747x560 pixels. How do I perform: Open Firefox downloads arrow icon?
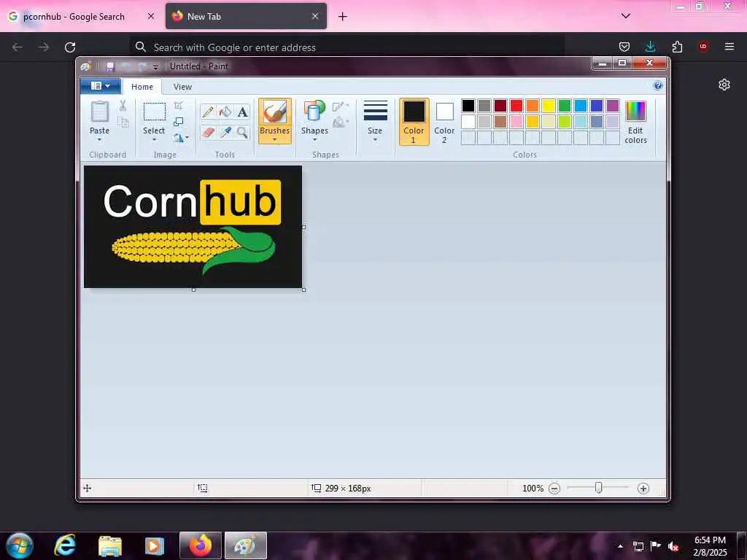coord(650,47)
